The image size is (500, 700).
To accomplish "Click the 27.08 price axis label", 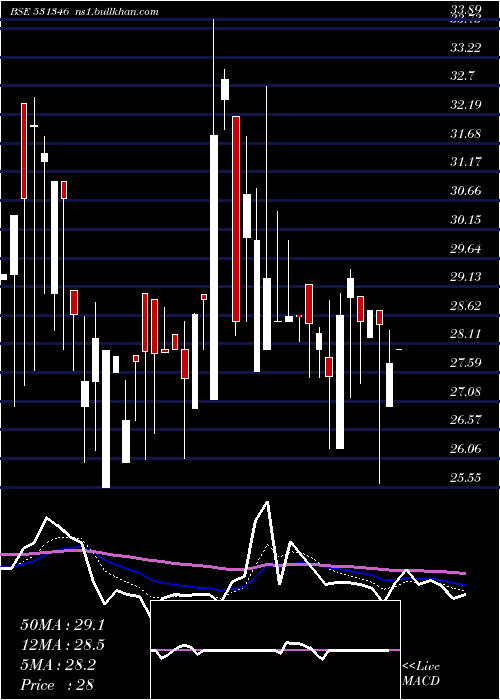I will pyautogui.click(x=466, y=392).
